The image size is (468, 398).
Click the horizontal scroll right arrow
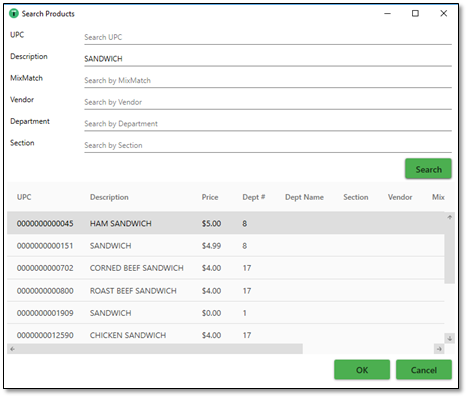[439, 349]
